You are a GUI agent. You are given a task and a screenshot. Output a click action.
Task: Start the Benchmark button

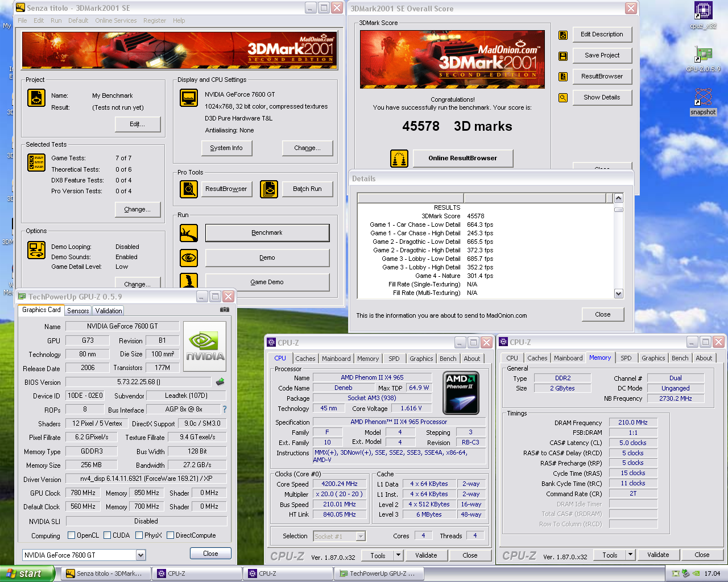point(267,233)
